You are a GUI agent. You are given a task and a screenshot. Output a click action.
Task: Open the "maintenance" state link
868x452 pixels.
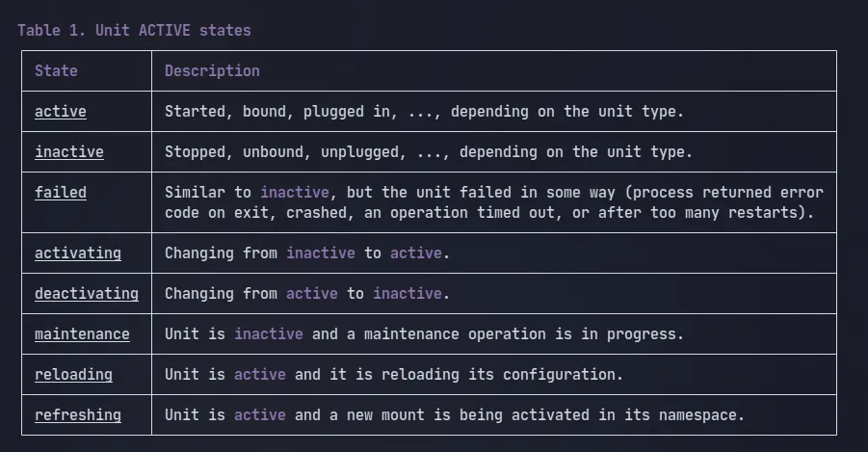pos(82,334)
